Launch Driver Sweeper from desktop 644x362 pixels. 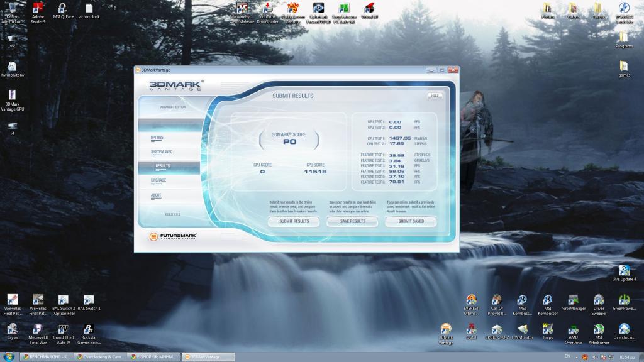tap(599, 305)
